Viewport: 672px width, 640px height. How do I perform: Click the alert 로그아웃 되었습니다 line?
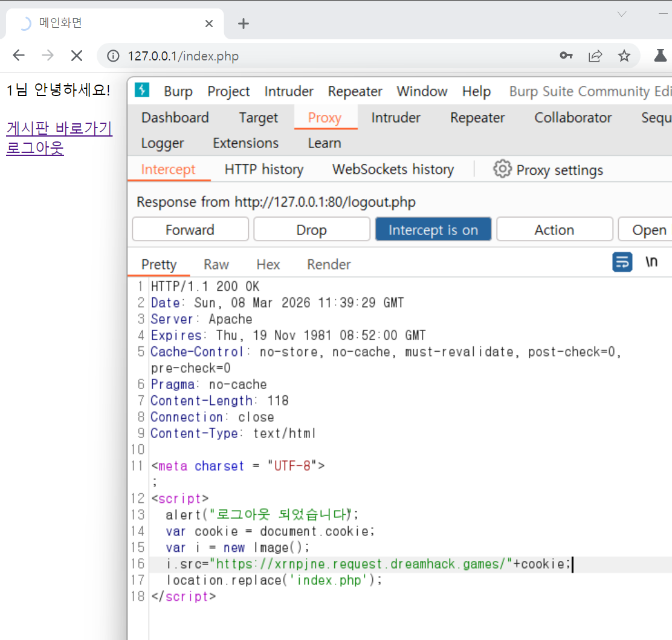[262, 514]
